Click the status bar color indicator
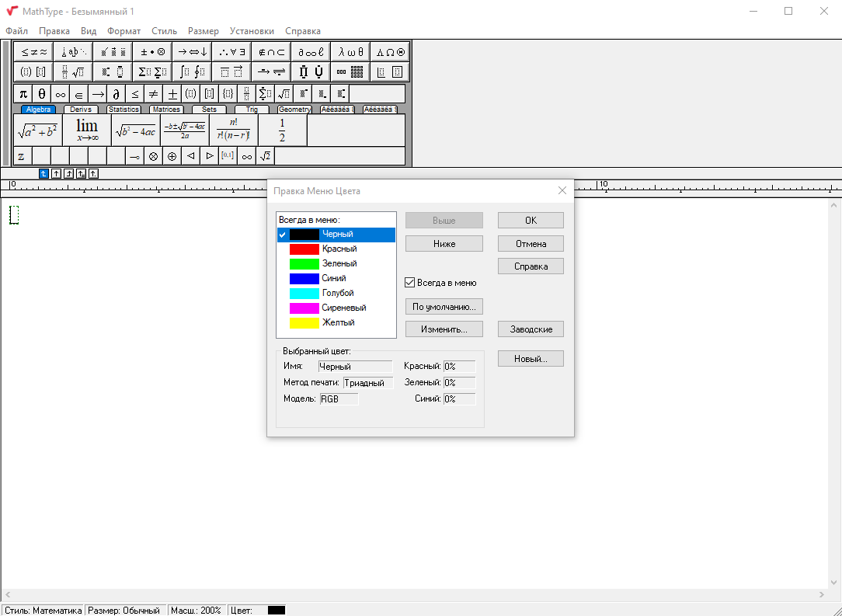842x616 pixels. [277, 610]
